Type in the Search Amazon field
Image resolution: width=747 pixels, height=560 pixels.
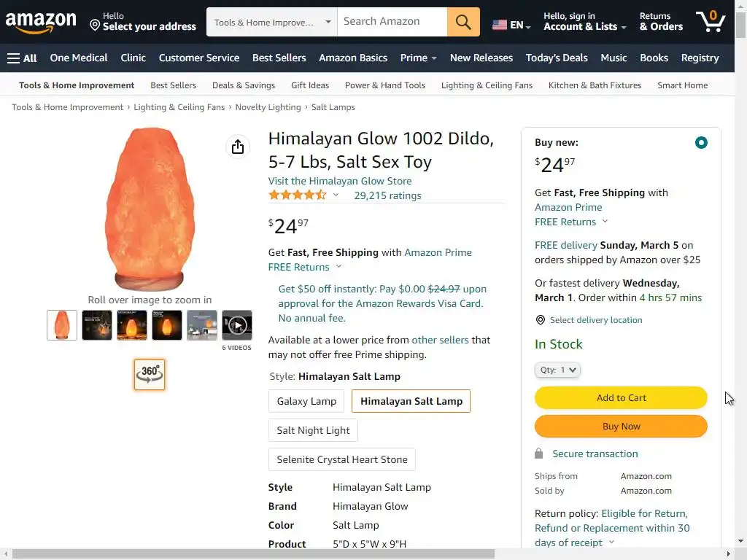[392, 22]
